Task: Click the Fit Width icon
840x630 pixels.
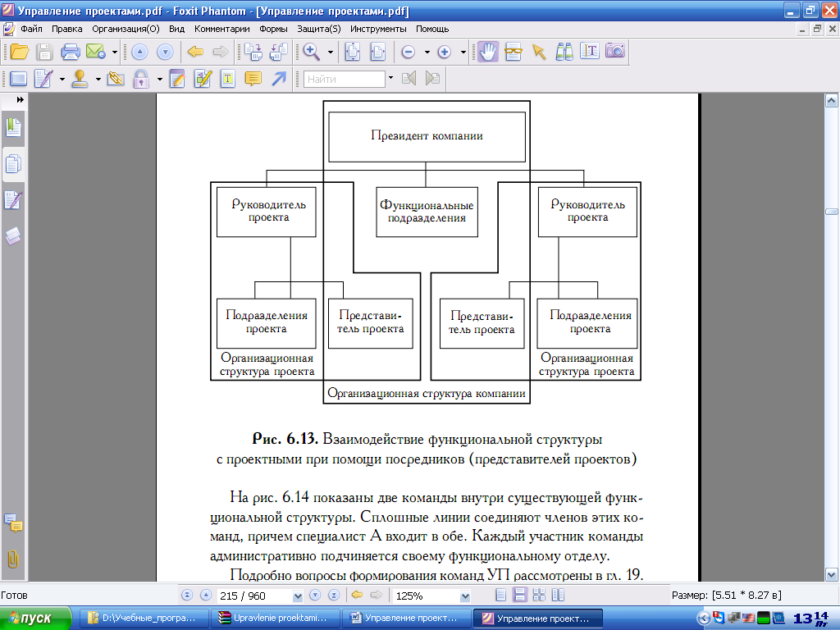Action: coord(378,52)
